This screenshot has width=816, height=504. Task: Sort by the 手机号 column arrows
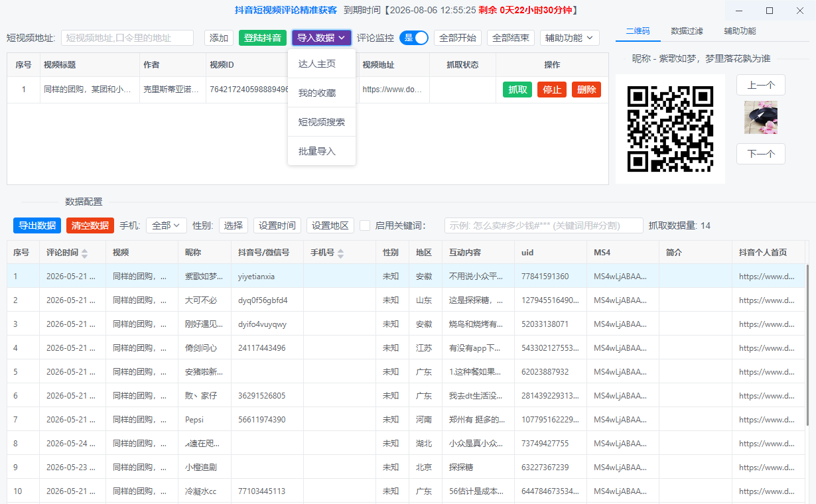tap(341, 253)
